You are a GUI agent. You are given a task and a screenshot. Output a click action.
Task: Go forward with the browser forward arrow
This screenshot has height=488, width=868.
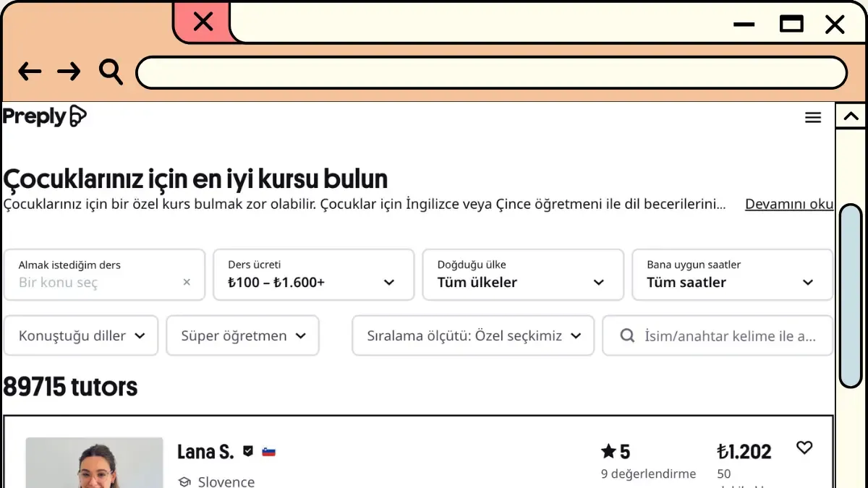[x=69, y=72]
